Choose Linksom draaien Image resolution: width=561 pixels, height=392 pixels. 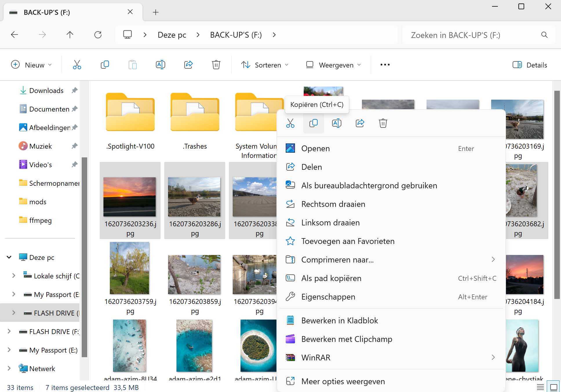click(391, 223)
